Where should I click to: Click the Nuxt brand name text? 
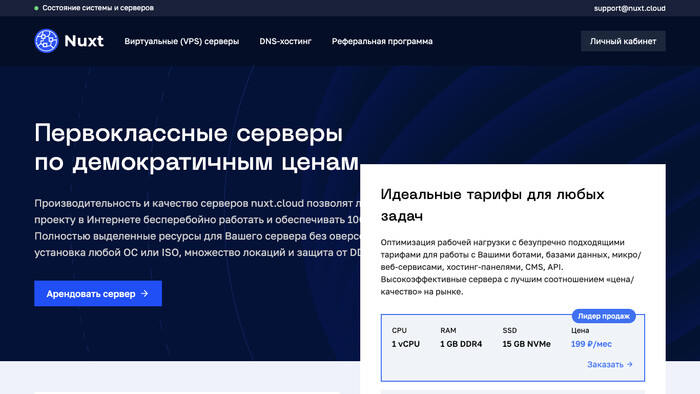tap(84, 41)
